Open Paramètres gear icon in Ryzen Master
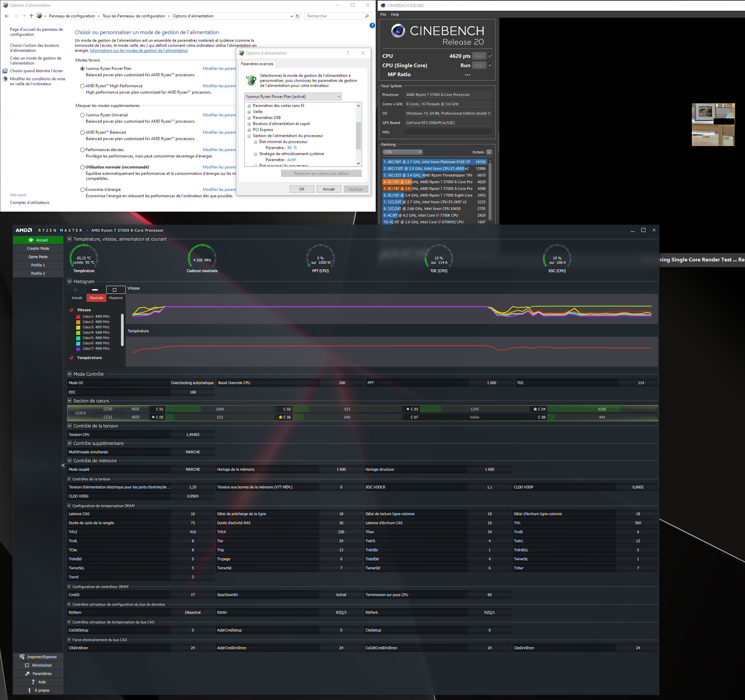Screen dimensions: 745x700 point(27,673)
